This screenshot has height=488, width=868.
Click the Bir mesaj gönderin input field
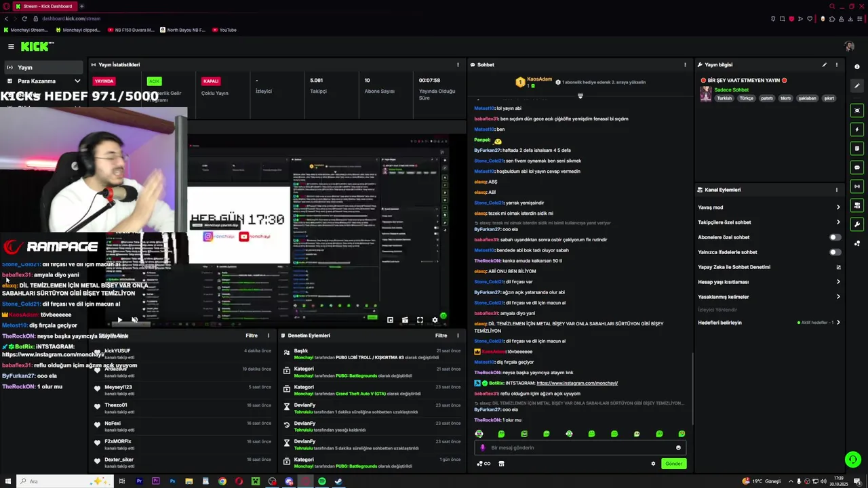580,447
